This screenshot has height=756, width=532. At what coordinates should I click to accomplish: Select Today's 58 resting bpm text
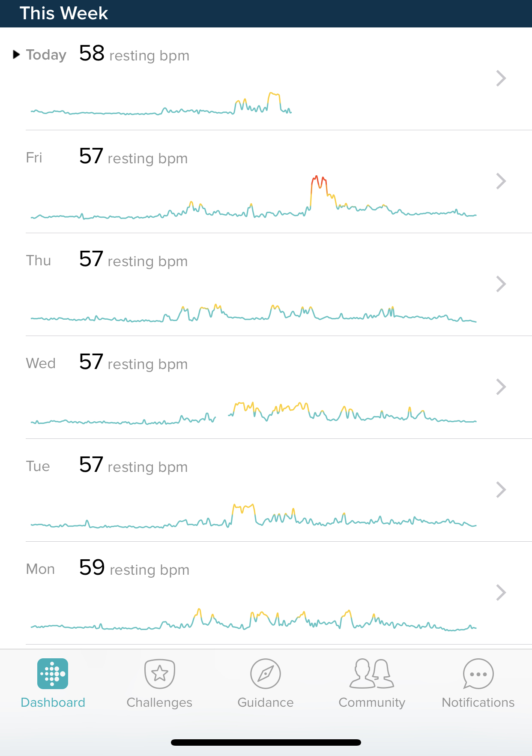click(x=134, y=54)
